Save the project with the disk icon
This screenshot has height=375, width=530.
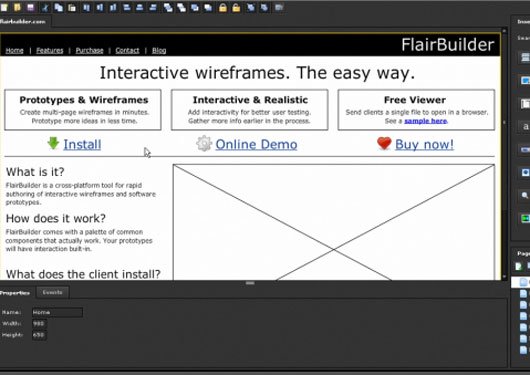[31, 7]
